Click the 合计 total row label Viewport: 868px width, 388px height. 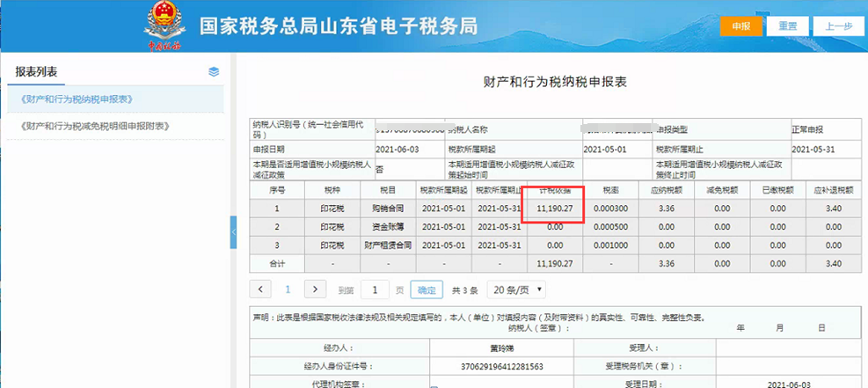(x=277, y=263)
